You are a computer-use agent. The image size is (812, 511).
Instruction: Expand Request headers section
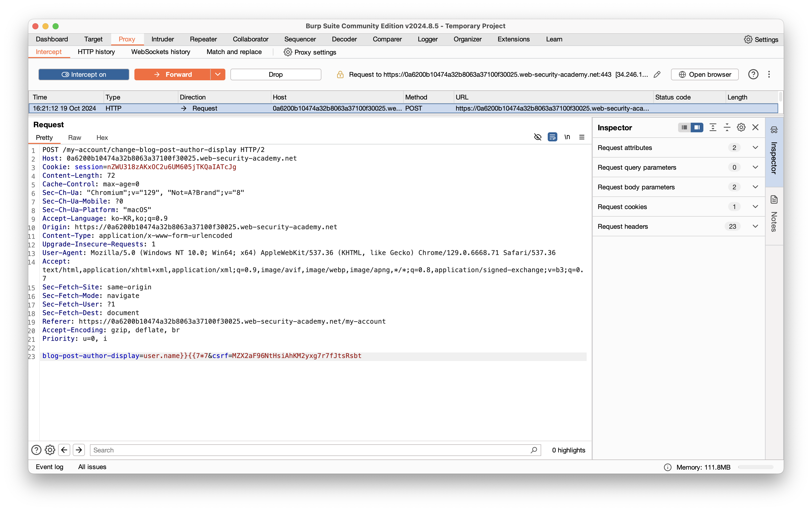pyautogui.click(x=755, y=226)
